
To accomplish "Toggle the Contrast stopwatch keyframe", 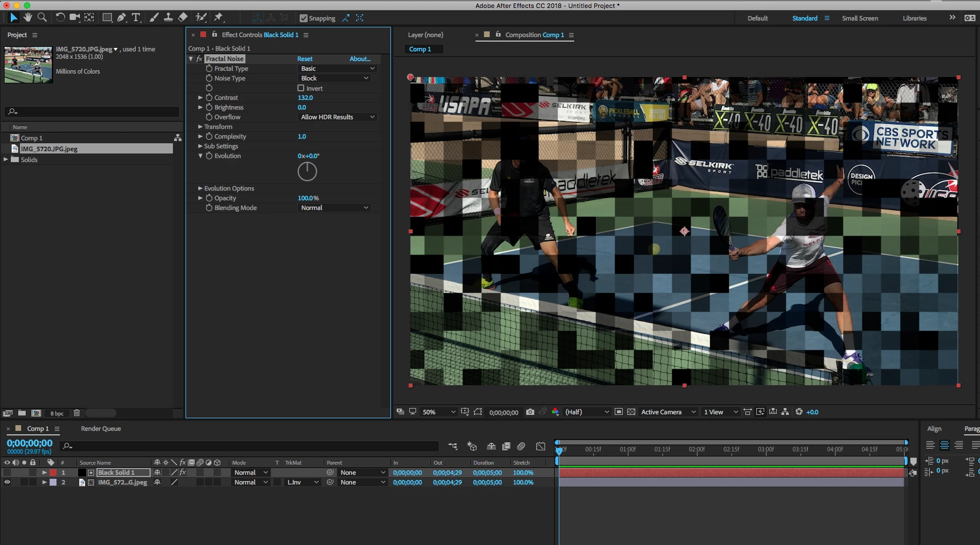I will [x=209, y=98].
